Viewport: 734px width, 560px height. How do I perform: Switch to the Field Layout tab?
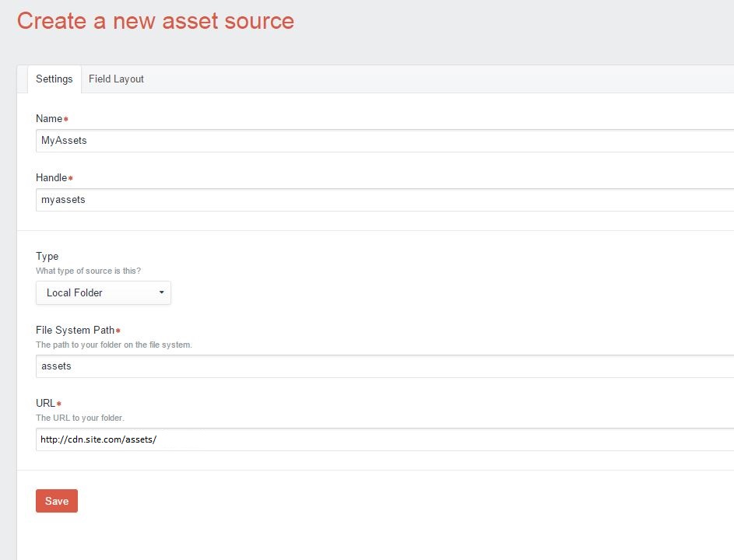pos(116,79)
